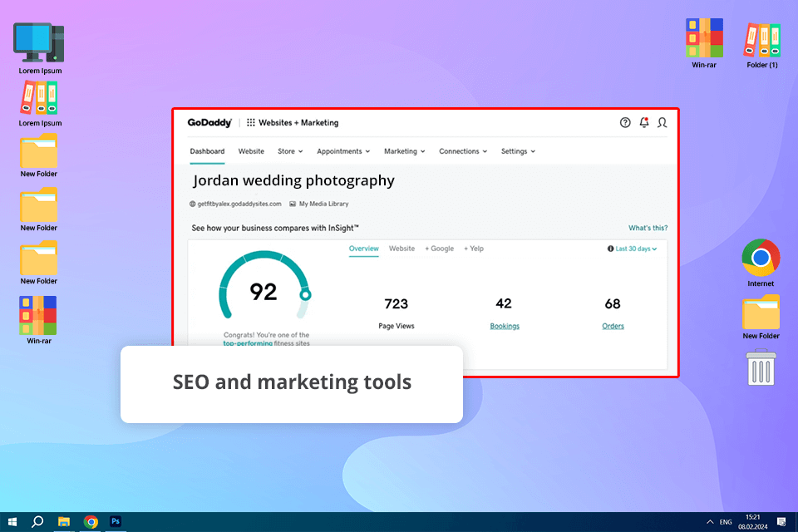Show hidden system tray icons chevron
The height and width of the screenshot is (532, 798).
tap(709, 522)
